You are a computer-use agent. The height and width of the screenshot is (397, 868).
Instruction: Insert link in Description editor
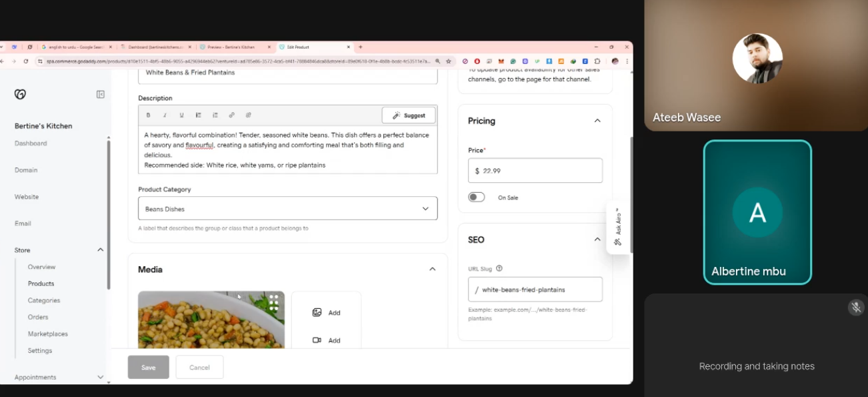click(231, 115)
